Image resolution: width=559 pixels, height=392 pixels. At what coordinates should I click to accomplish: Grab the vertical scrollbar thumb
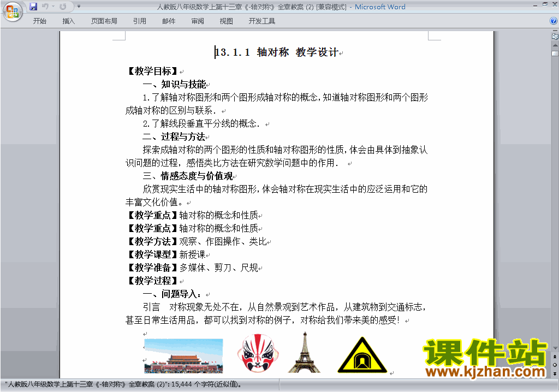[555, 54]
